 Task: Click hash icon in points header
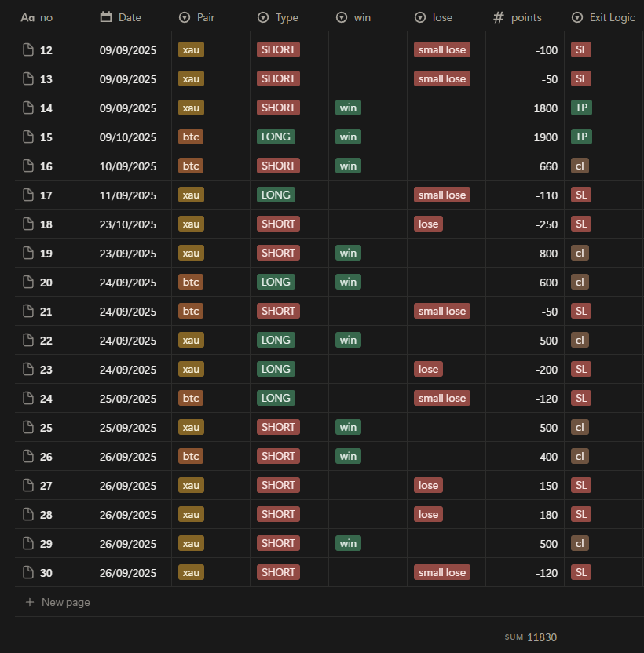tap(499, 17)
